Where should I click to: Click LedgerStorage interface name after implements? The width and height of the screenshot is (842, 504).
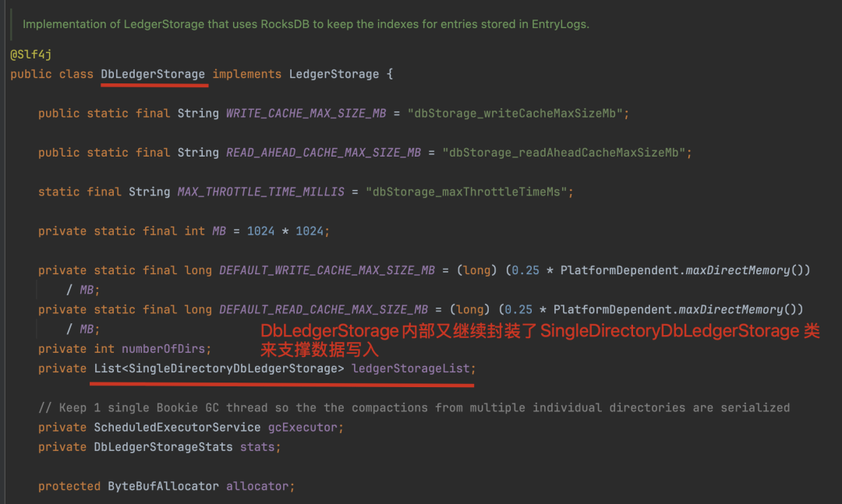(x=334, y=74)
